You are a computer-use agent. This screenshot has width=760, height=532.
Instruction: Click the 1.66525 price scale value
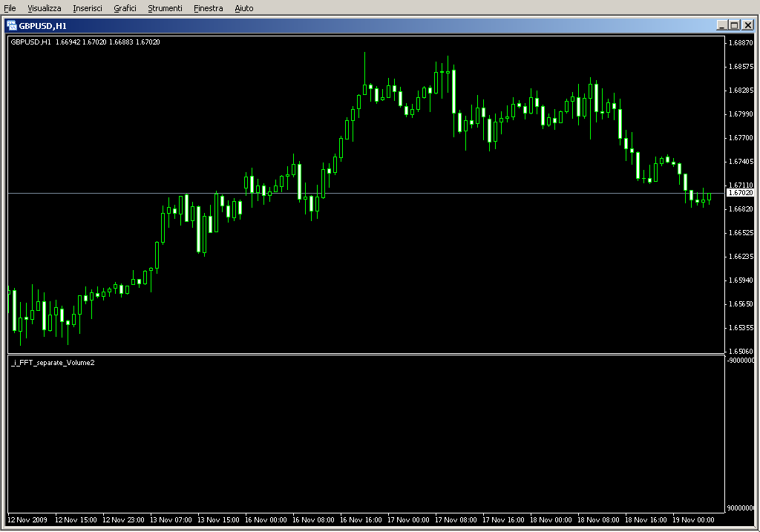click(741, 232)
